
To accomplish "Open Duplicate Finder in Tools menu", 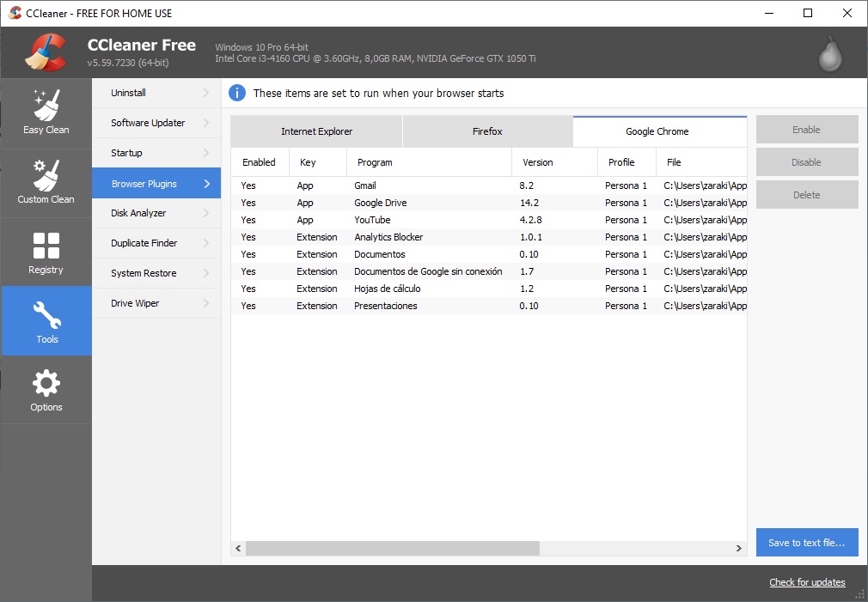I will (x=144, y=243).
